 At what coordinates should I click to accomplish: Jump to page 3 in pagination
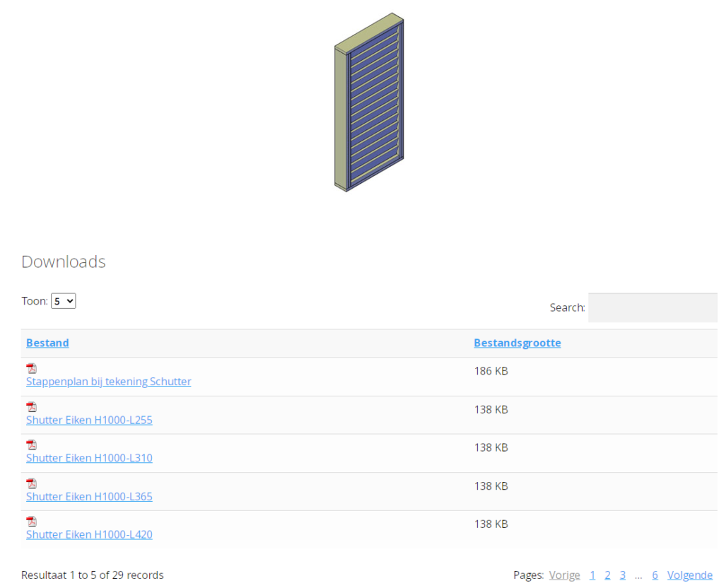click(623, 575)
